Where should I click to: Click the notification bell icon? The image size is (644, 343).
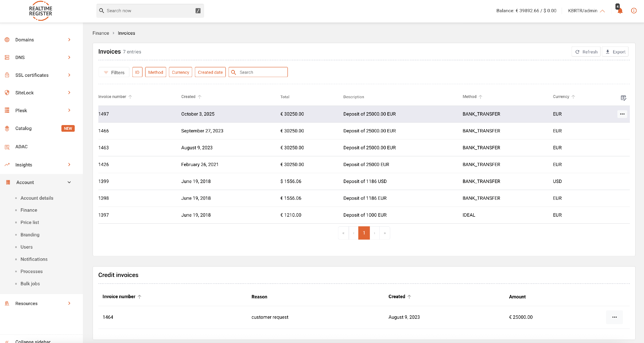coord(620,11)
